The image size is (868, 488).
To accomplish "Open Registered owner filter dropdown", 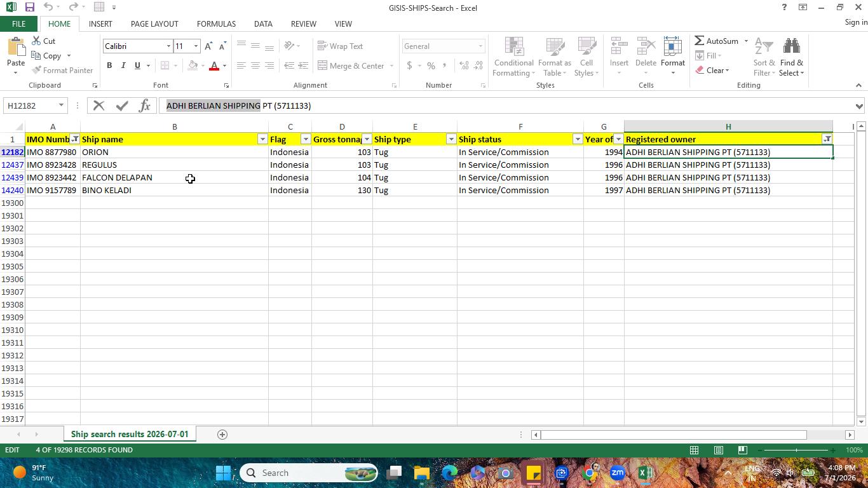I will pyautogui.click(x=827, y=139).
